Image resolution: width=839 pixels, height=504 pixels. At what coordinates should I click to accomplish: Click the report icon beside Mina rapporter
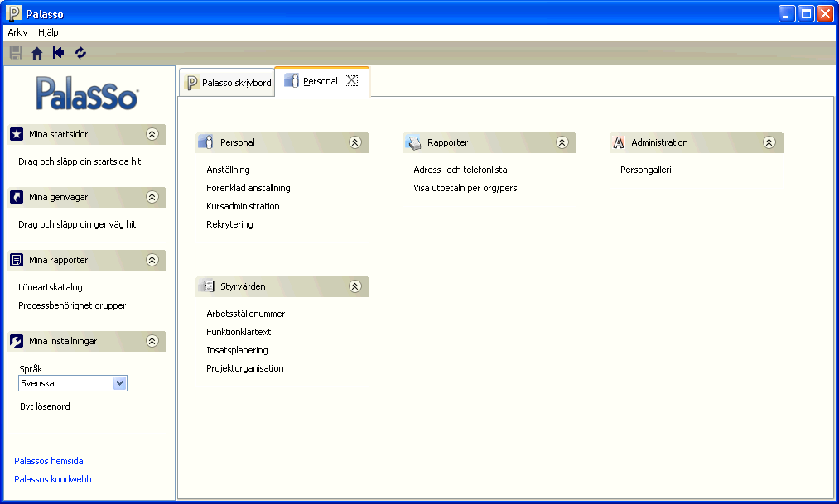[x=17, y=261]
